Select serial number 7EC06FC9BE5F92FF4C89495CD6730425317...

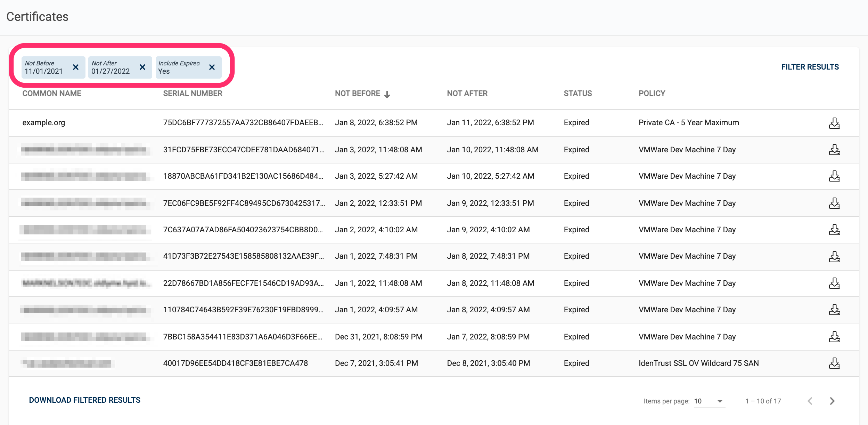[x=244, y=203]
